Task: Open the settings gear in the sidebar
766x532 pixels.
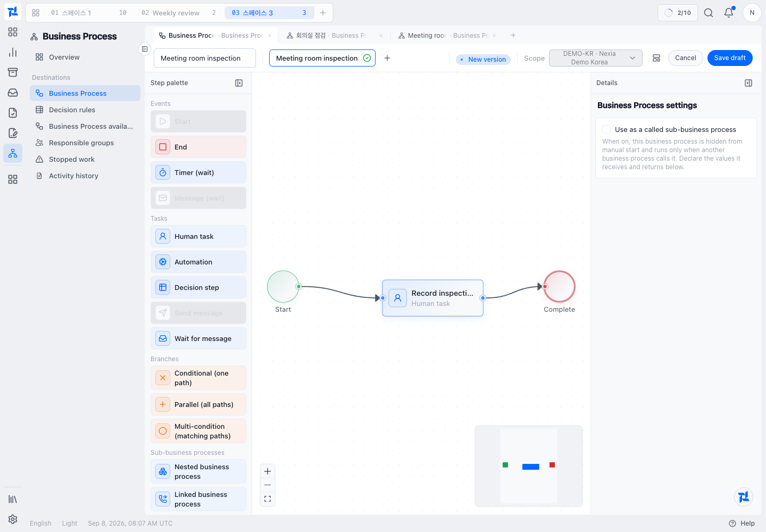Action: pos(13,519)
